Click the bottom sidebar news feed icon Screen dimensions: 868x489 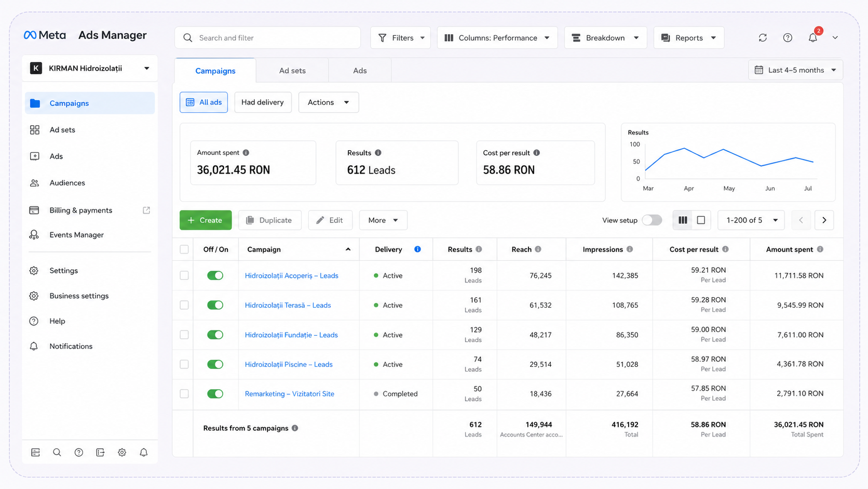(x=35, y=453)
